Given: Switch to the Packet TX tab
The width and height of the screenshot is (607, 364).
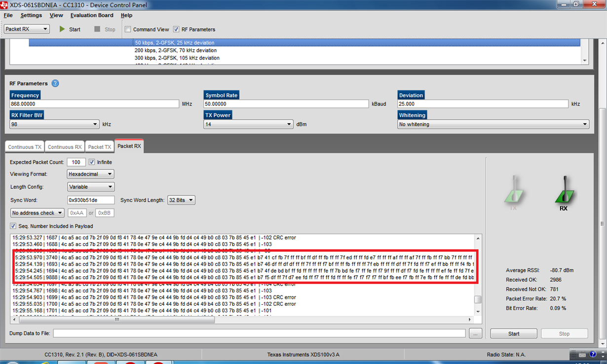Looking at the screenshot, I should (x=100, y=147).
